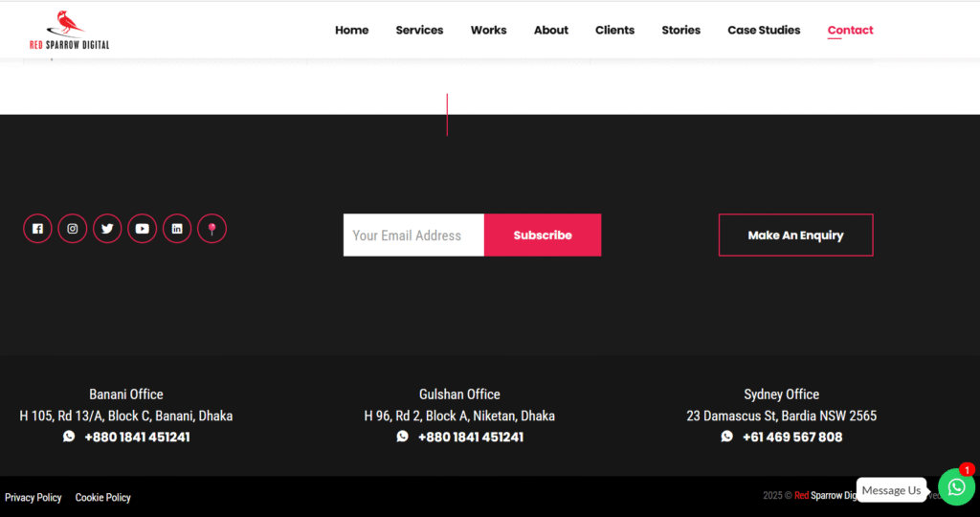Call Sydney Office number +61 469 567 808
The width and height of the screenshot is (980, 517).
pos(792,437)
